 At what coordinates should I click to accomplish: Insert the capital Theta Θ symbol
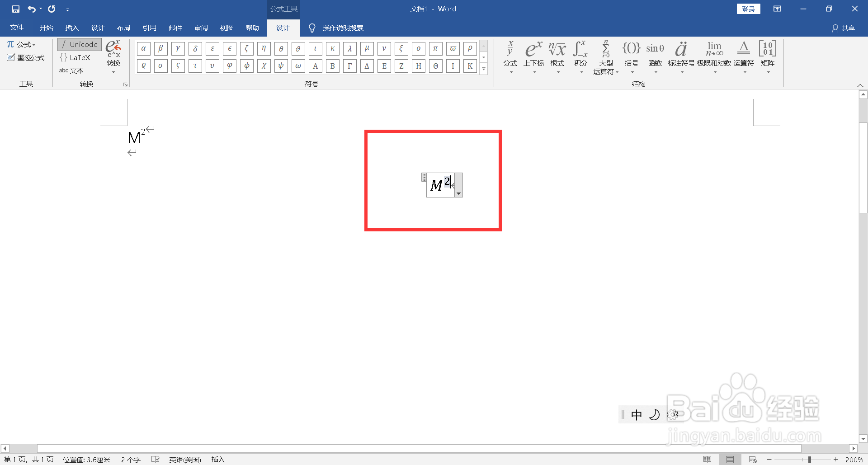click(435, 66)
